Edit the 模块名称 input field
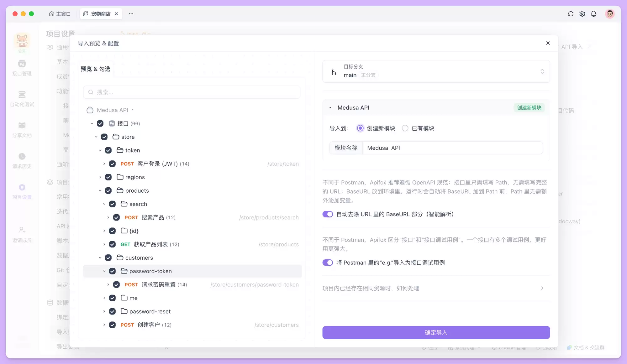 tap(452, 148)
